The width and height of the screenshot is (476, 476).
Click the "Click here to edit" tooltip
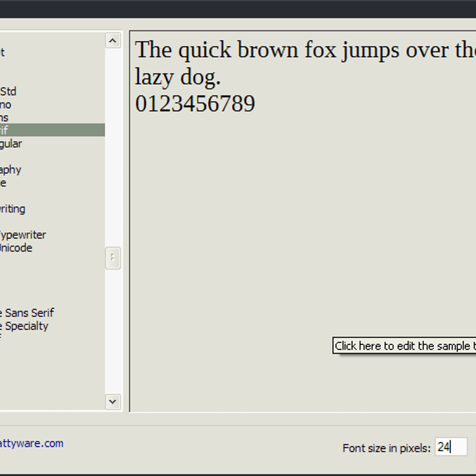point(404,346)
